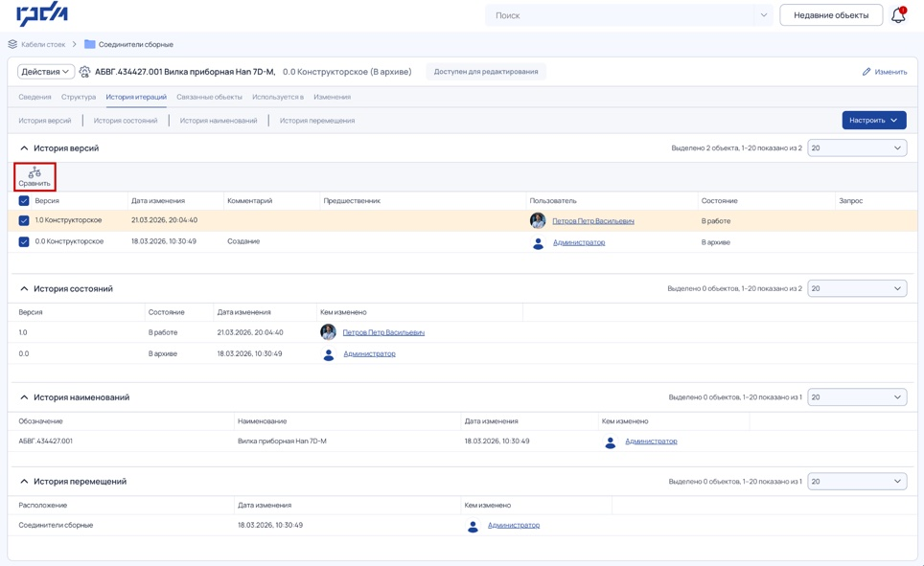Go to the Связанные объекты tab

coord(209,97)
